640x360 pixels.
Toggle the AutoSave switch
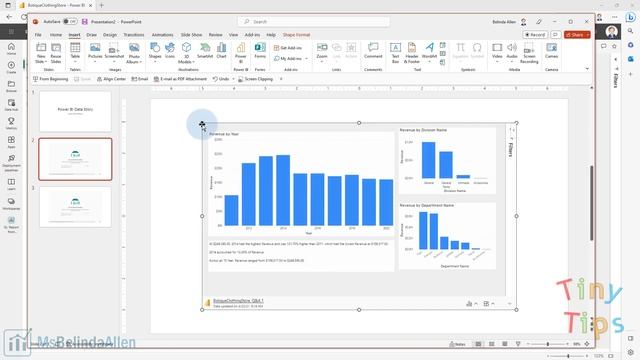tap(70, 22)
